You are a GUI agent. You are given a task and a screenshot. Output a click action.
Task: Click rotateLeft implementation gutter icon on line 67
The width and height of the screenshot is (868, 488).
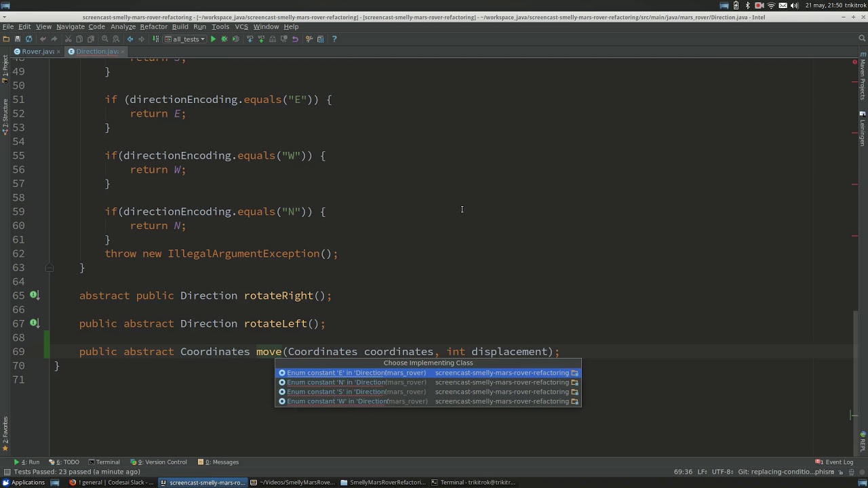(34, 323)
